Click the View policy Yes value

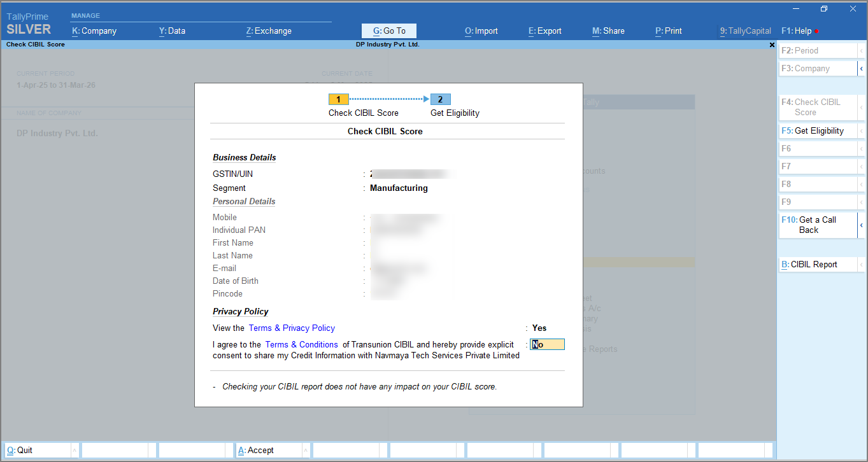coord(539,328)
